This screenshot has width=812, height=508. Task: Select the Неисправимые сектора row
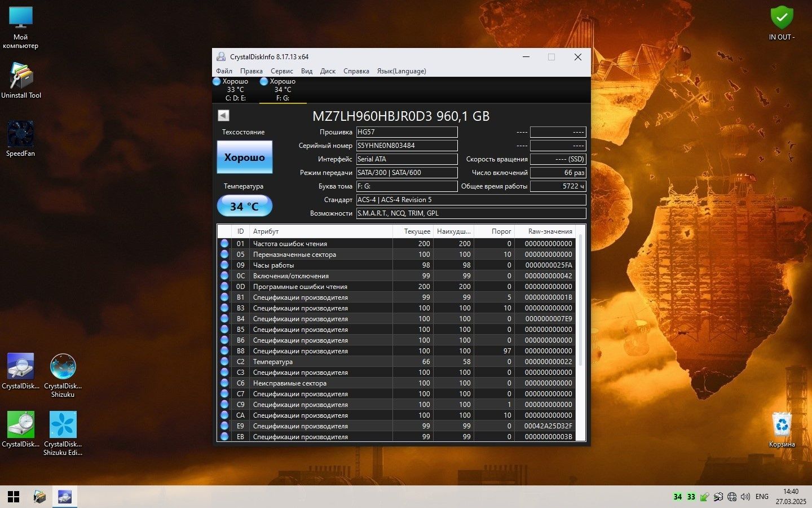(396, 383)
